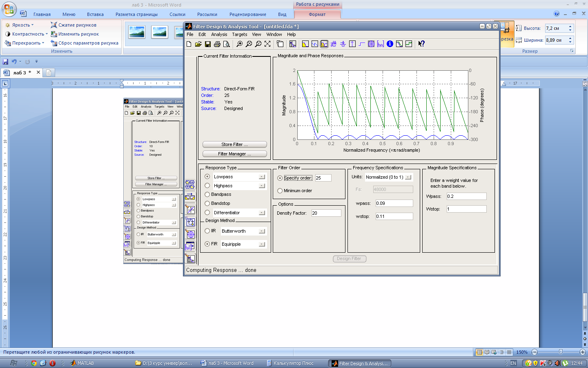Show Step Response icon

pos(362,44)
